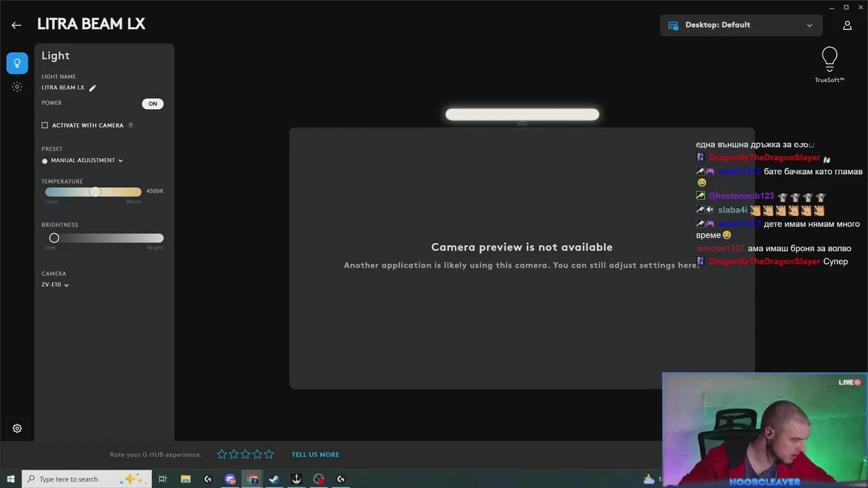Edit light name with pencil icon
868x488 pixels.
tap(93, 87)
